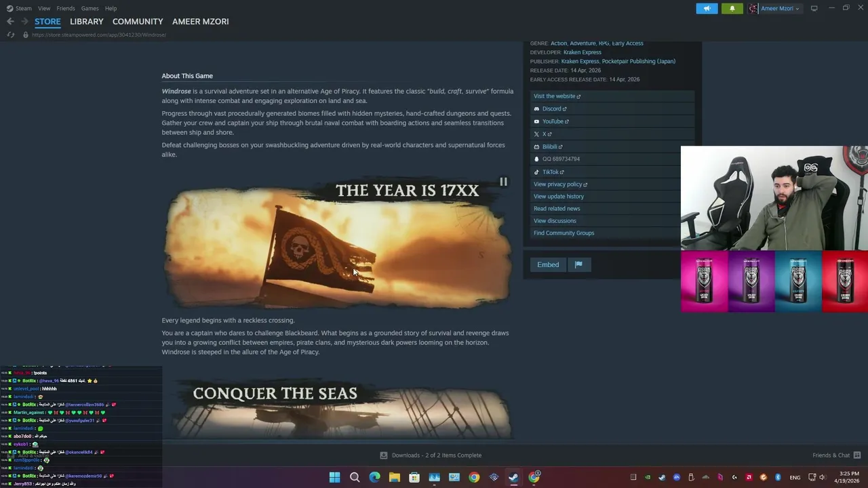Open Microsoft Store from the taskbar

pos(414,477)
